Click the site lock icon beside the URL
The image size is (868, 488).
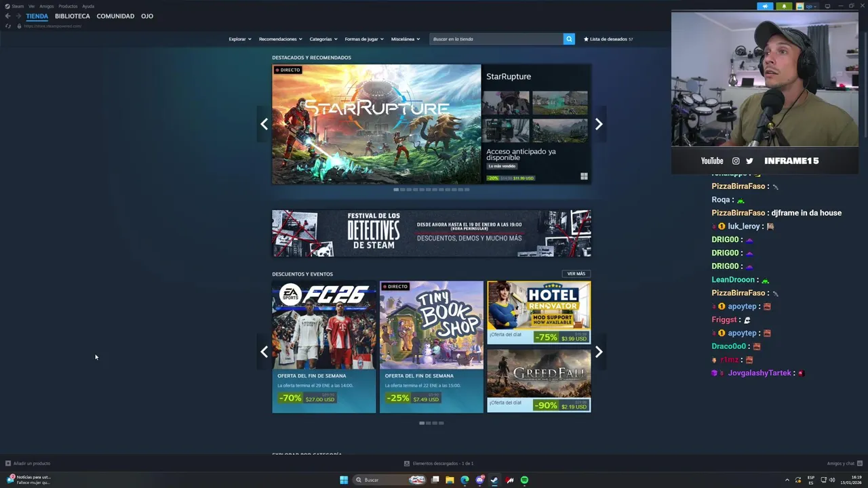click(x=19, y=26)
